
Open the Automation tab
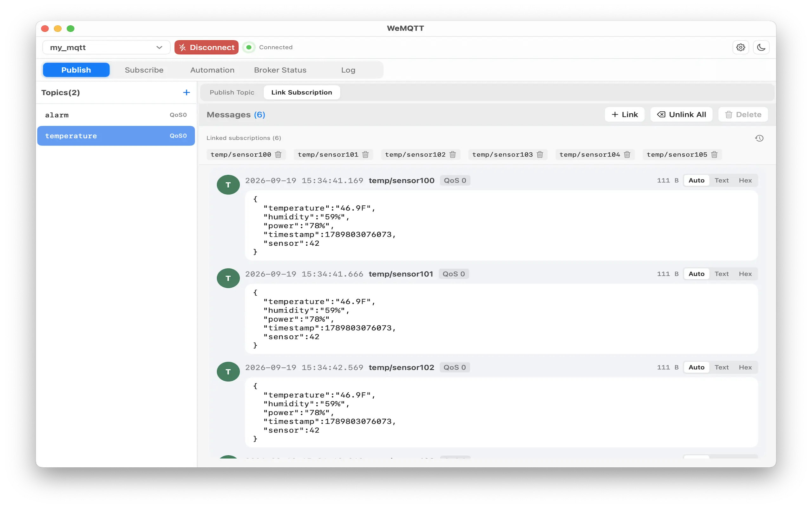[213, 70]
